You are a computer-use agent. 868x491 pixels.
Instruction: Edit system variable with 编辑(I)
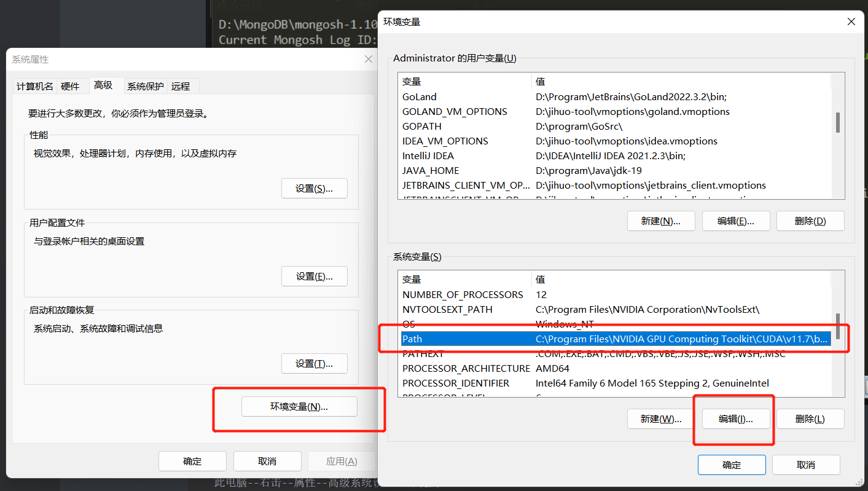point(736,419)
